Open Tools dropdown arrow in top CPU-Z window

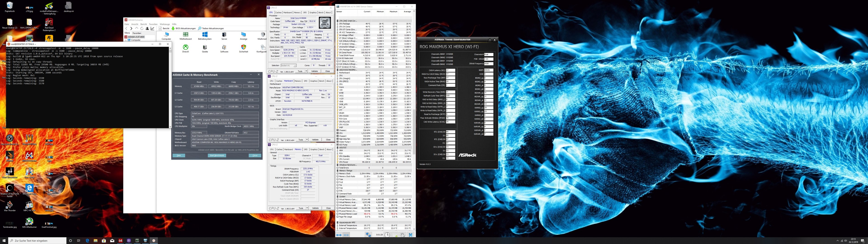(x=306, y=71)
